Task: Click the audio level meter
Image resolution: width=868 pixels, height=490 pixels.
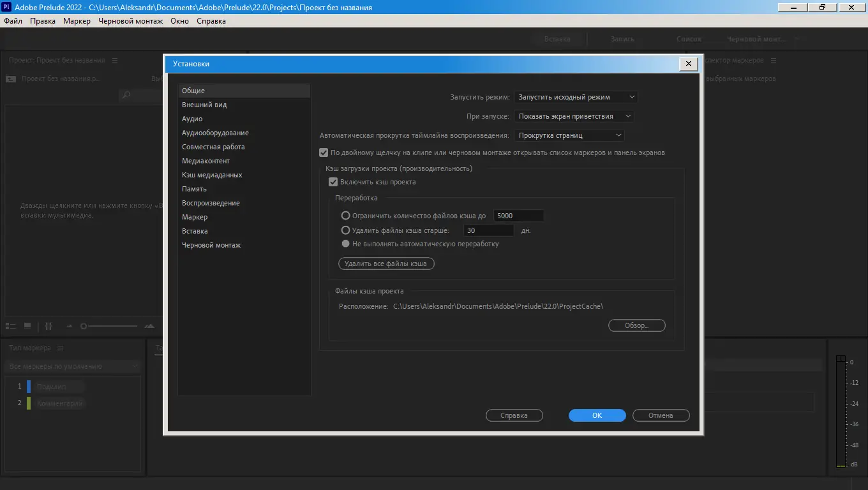Action: click(841, 411)
